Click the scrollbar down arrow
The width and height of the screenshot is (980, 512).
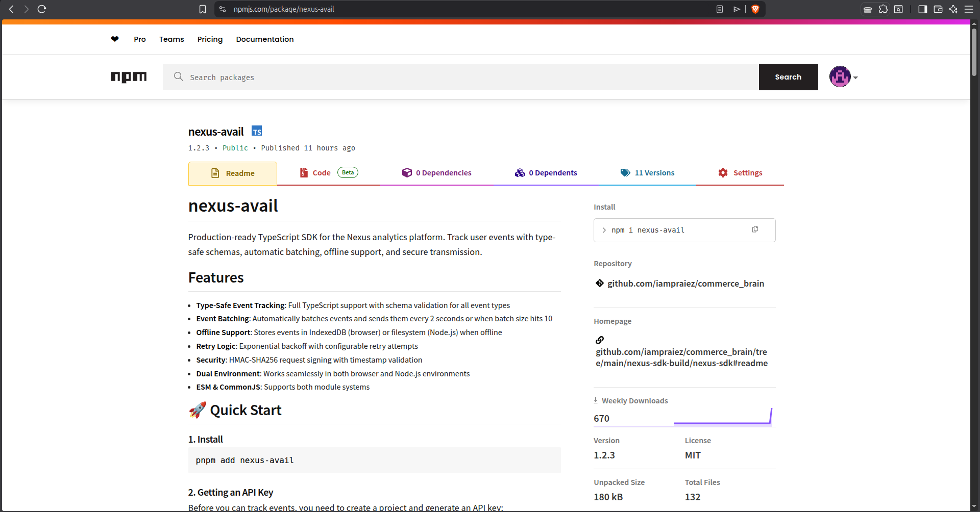pos(974,506)
